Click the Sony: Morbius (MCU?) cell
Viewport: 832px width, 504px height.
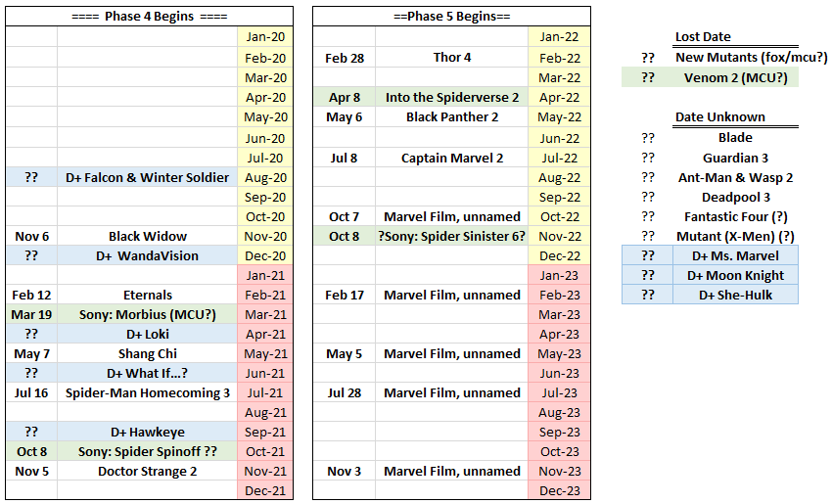coord(147,314)
